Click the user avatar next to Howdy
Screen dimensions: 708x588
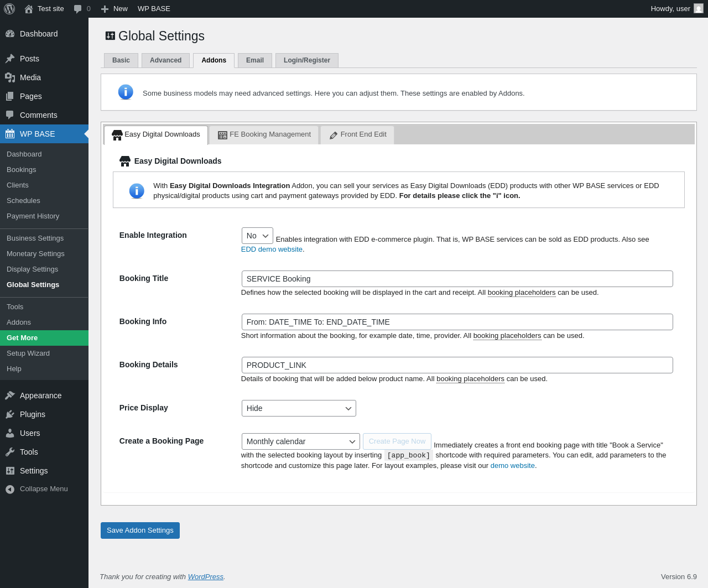point(699,9)
